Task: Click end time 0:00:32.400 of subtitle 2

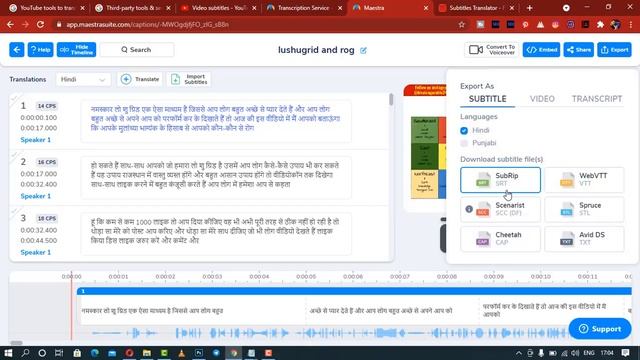Action: coord(39,184)
